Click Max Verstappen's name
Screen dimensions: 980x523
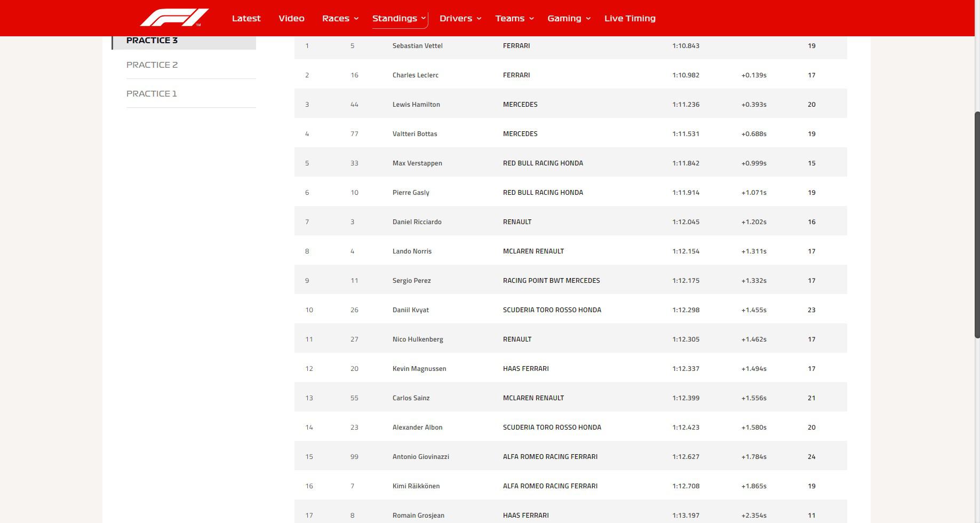[417, 163]
